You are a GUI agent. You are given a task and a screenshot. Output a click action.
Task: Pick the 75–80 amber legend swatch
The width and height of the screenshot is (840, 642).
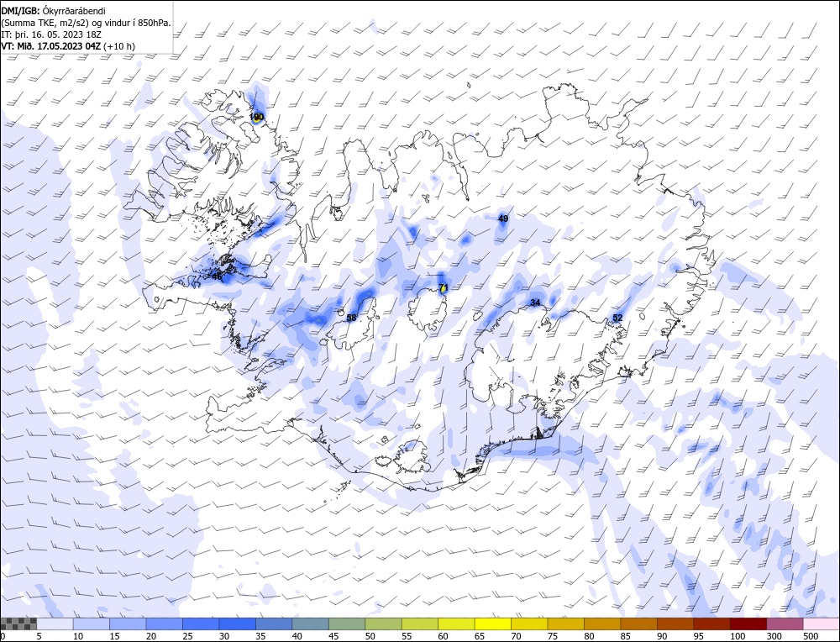[x=565, y=624]
